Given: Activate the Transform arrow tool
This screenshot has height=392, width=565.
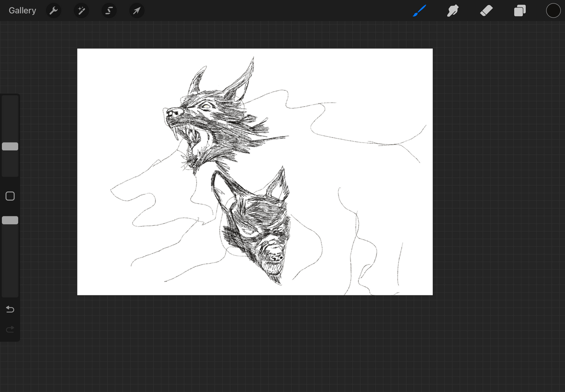Looking at the screenshot, I should click(x=137, y=11).
